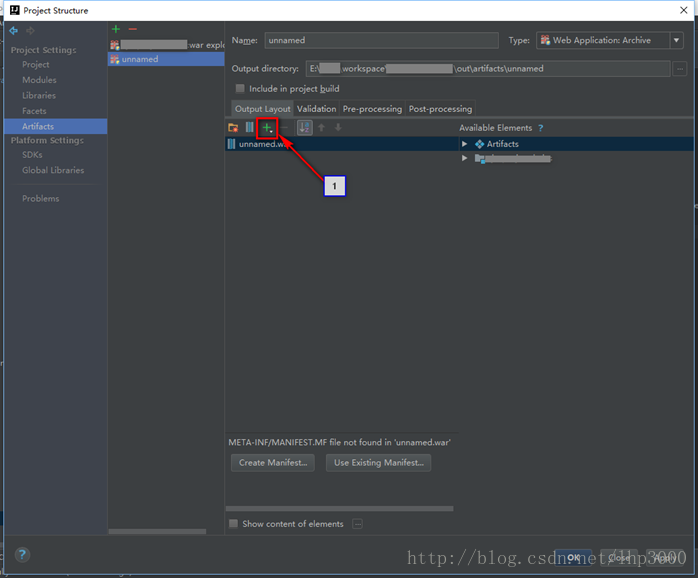Open Libraries settings
This screenshot has height=578, width=698.
(39, 96)
